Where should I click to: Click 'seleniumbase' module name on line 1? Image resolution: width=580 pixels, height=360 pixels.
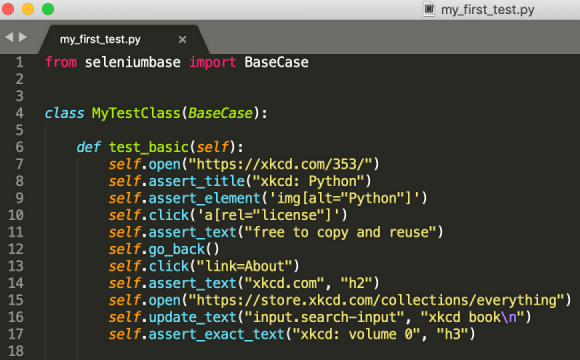(x=133, y=62)
